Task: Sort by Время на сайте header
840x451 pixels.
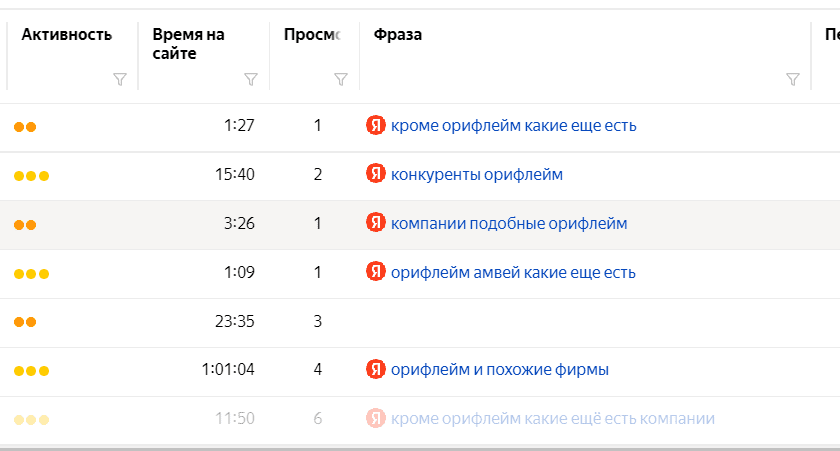Action: click(x=188, y=44)
